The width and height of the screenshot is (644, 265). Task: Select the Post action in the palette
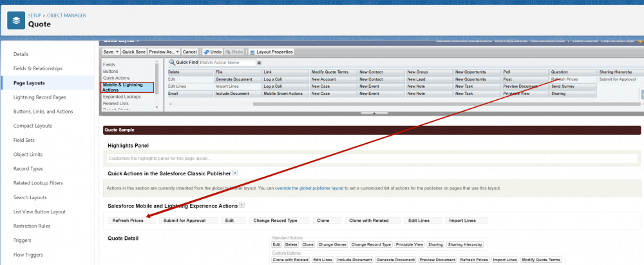[x=525, y=79]
